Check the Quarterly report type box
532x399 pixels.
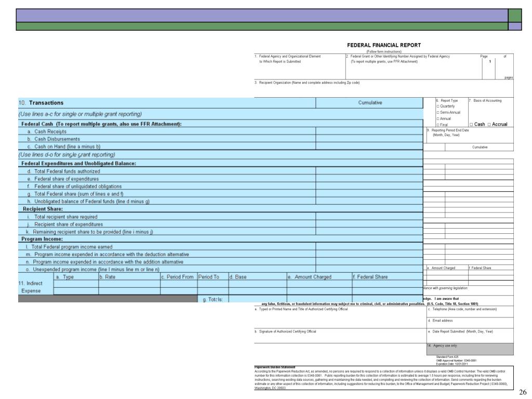point(437,106)
